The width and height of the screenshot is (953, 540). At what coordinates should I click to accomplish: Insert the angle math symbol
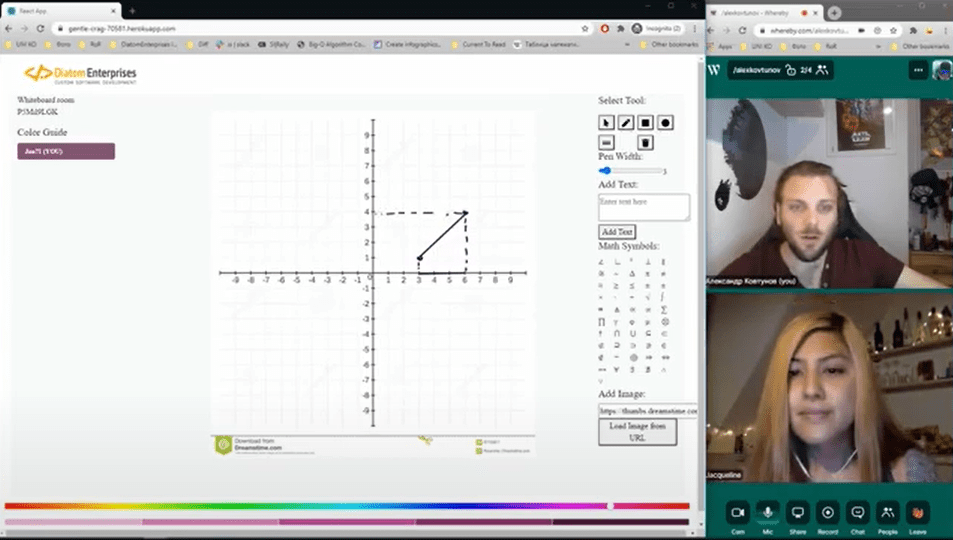[601, 262]
